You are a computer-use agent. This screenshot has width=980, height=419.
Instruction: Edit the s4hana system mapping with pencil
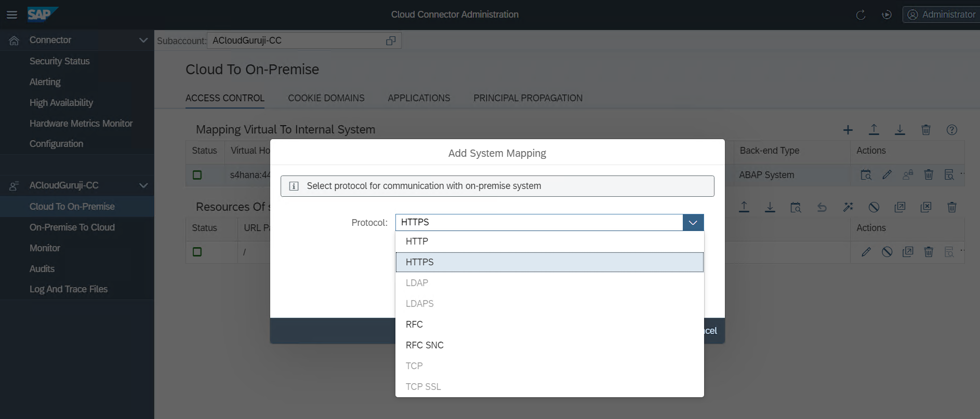[886, 175]
